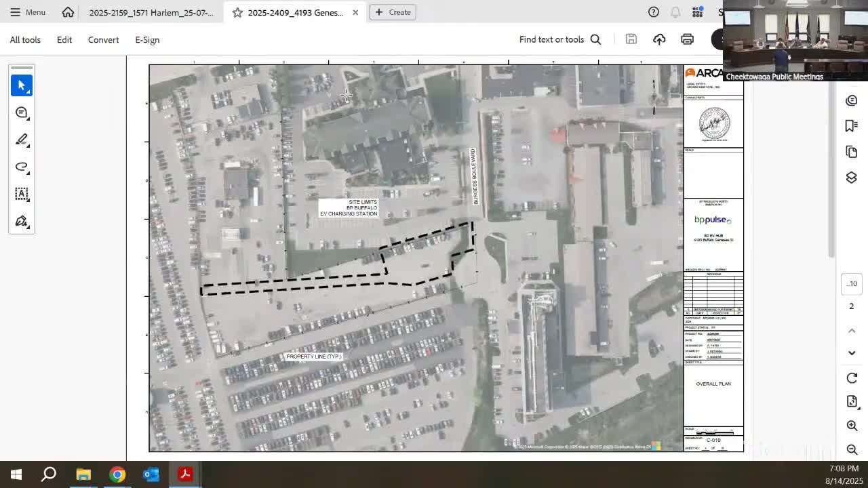Open the Page thumbnails panel
Viewport: 868px width, 488px height.
click(x=852, y=152)
